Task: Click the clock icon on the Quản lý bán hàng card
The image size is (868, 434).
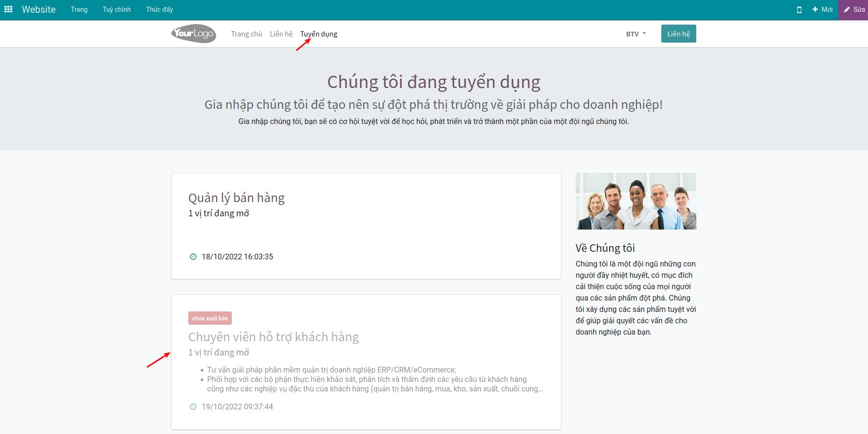Action: pyautogui.click(x=192, y=257)
